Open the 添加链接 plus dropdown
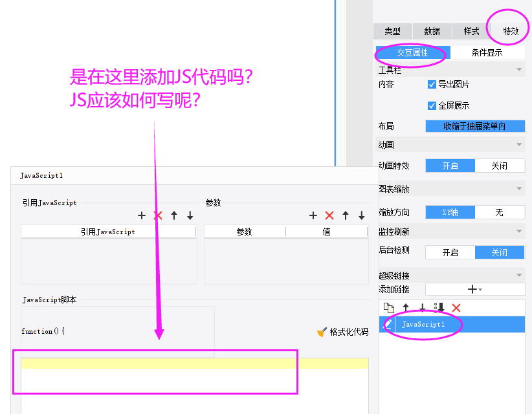Viewport: 532px width, 414px height. (x=474, y=290)
